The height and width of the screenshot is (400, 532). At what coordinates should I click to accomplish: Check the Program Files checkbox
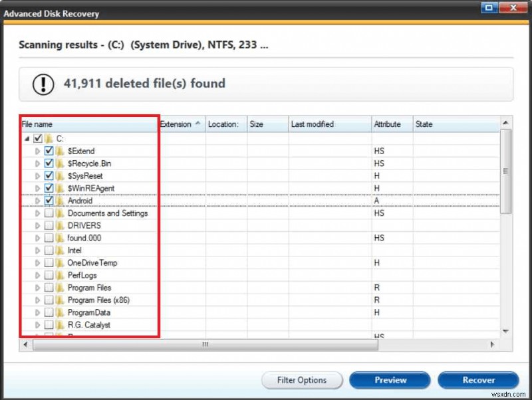49,288
